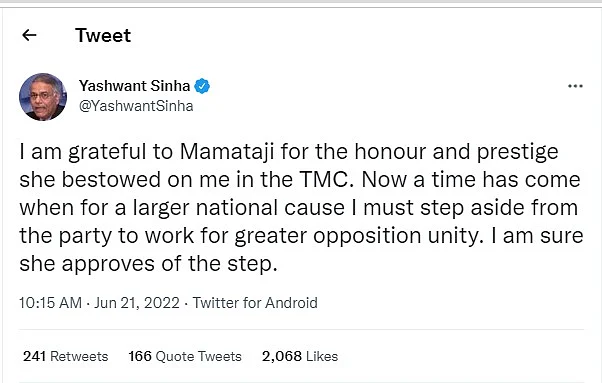The height and width of the screenshot is (383, 602).
Task: Open Yashwant Sinha's profile picture
Action: [x=43, y=97]
